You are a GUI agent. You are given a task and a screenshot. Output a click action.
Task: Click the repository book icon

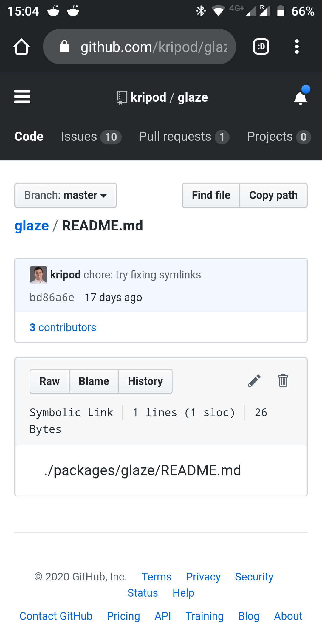pos(122,97)
